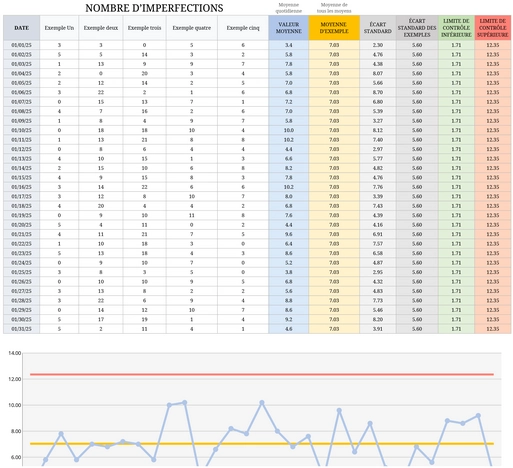
Task: Click the MOYENNE D'EXEMPLE orange header
Action: [x=334, y=28]
